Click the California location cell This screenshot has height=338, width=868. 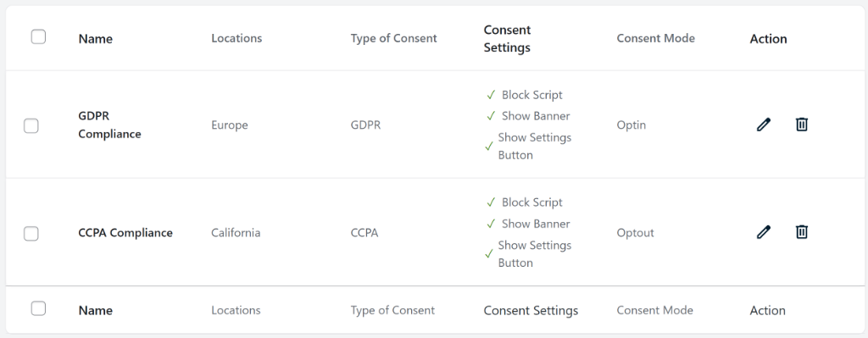point(236,232)
